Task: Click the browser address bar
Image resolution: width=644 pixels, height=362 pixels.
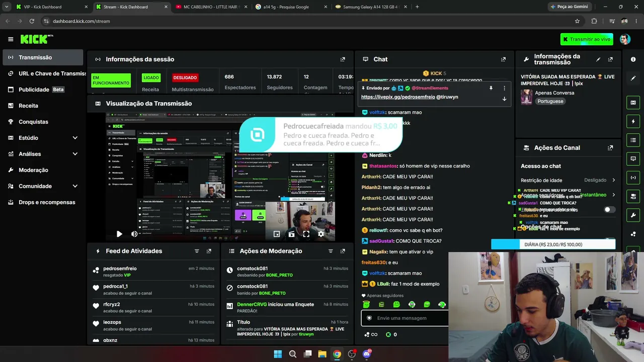Action: pos(306,21)
